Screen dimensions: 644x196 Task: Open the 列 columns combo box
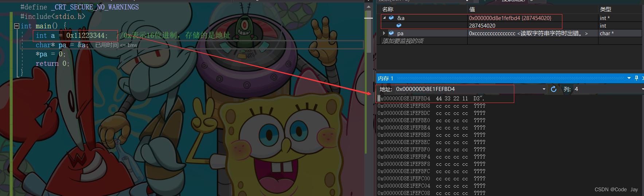click(608, 89)
